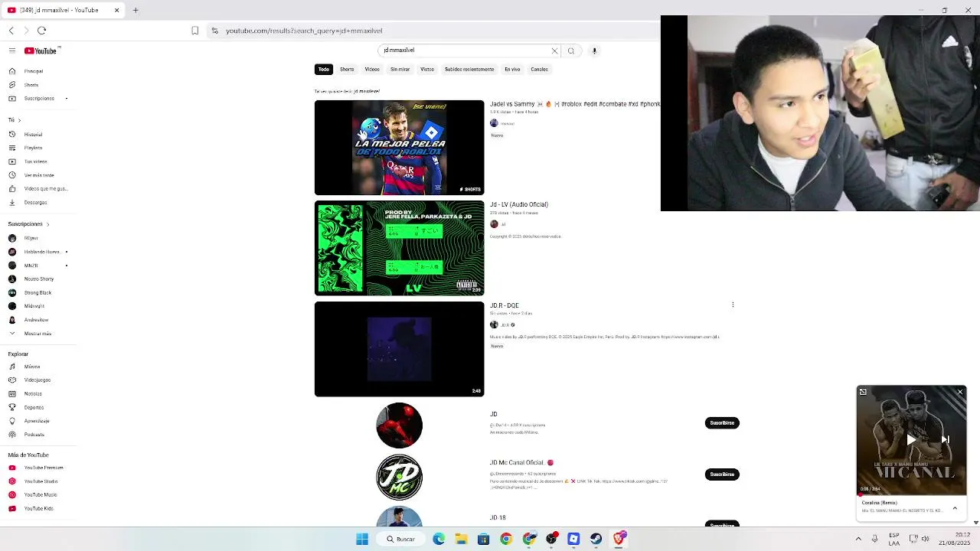Open Suscripciones at the top of the sidebar
This screenshot has width=980, height=551.
38,98
